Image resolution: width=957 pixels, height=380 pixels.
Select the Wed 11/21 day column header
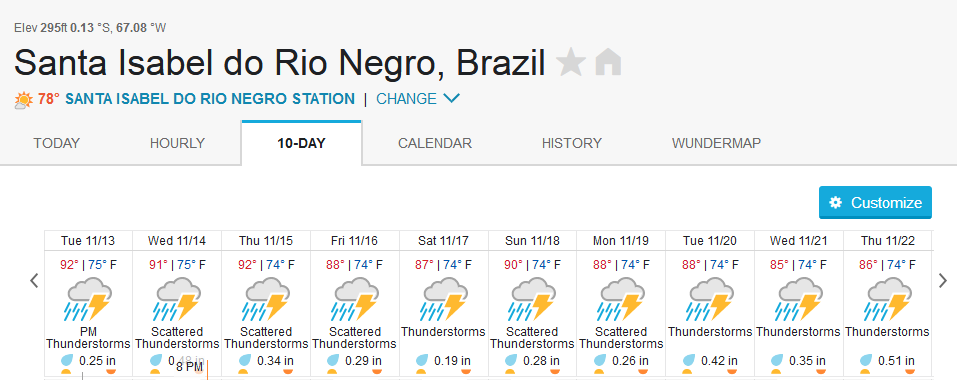pos(799,240)
